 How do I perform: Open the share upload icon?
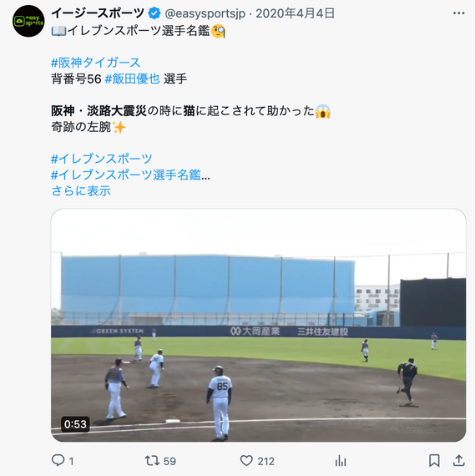click(458, 460)
